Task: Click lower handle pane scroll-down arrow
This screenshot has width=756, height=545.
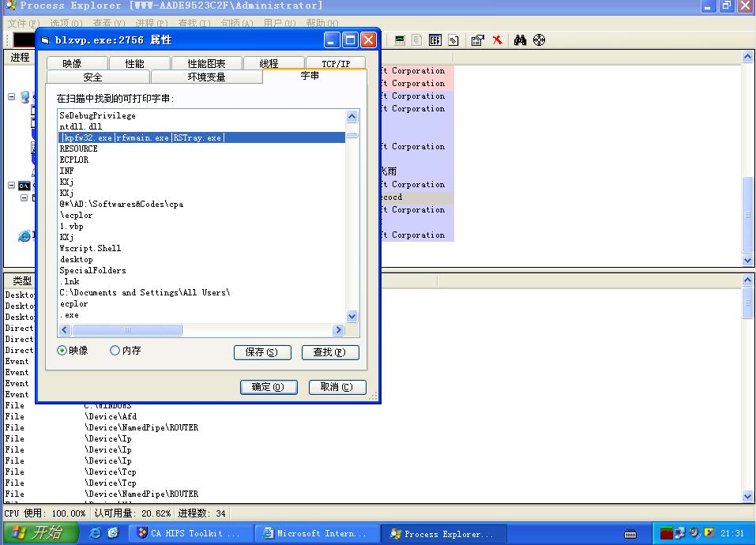Action: pos(747,496)
